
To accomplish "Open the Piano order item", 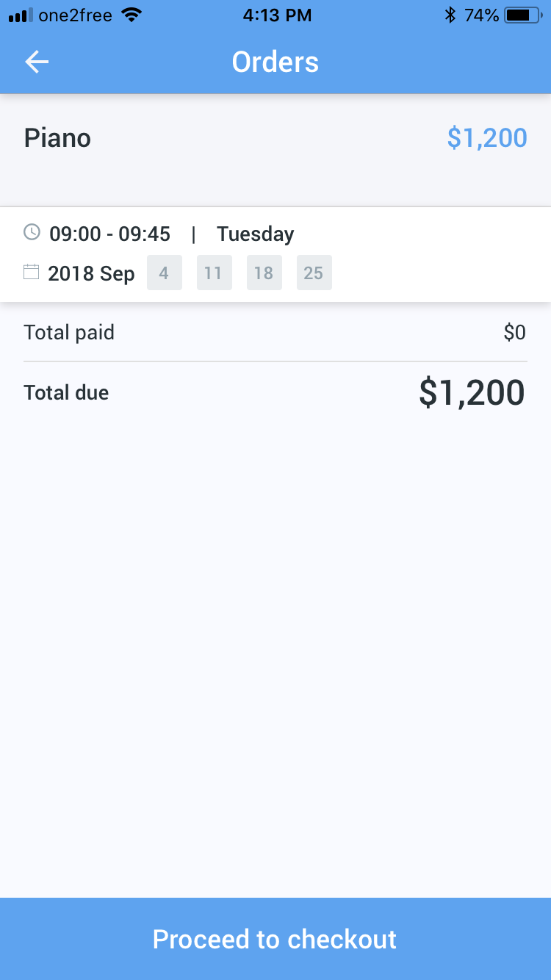I will coord(57,138).
